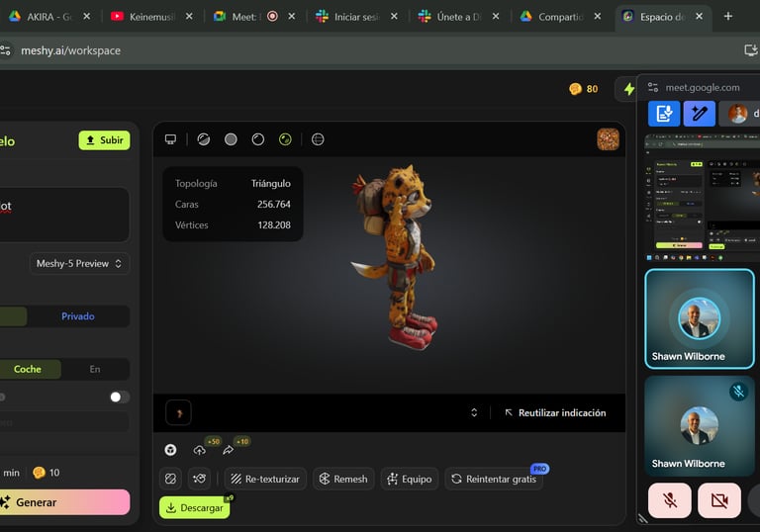Toggle the switch below Coche options
This screenshot has height=532, width=760.
(x=119, y=398)
